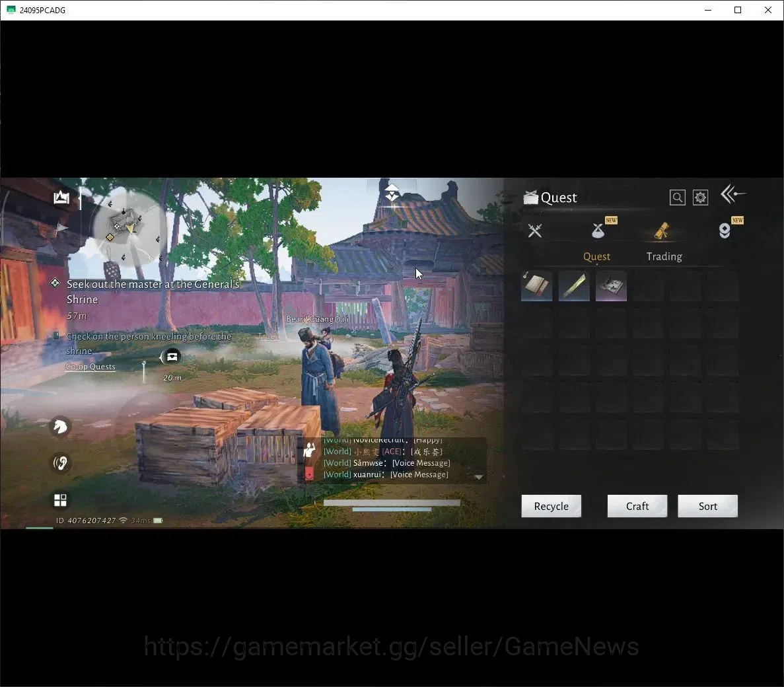Open the Co-op Quests link
Screen dimensions: 784x687
coord(90,367)
